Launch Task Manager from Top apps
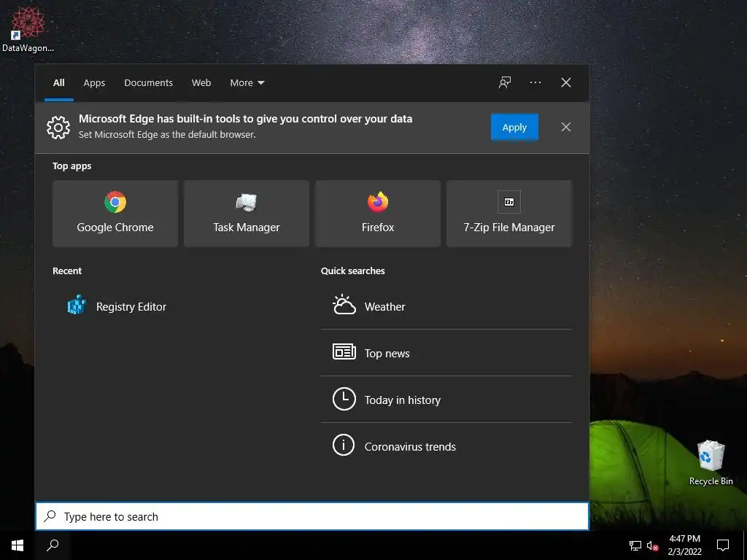 tap(247, 214)
